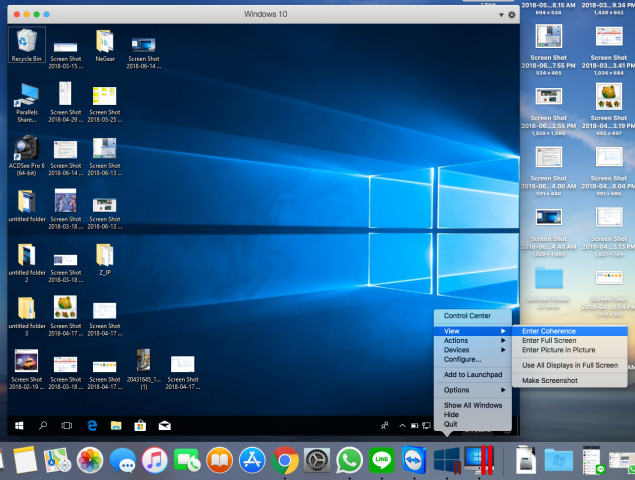
Task: Open Photos app from the Dock
Action: coord(90,460)
